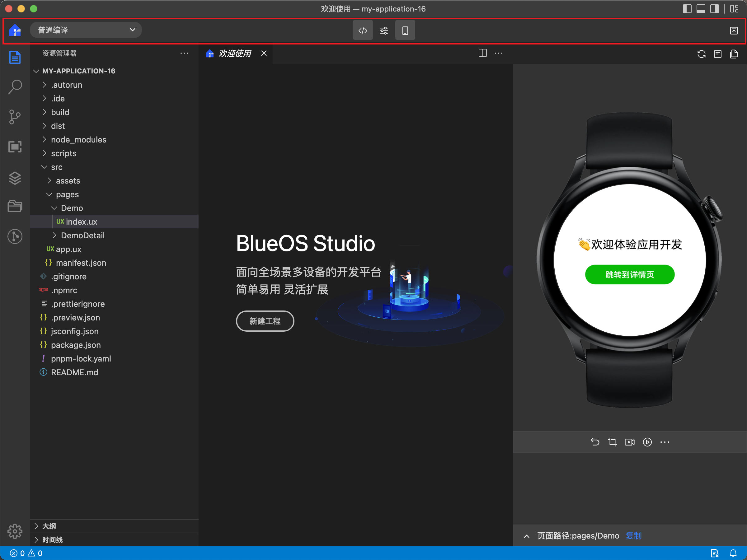Click the notification bell in status bar
The height and width of the screenshot is (560, 747).
[x=733, y=553]
